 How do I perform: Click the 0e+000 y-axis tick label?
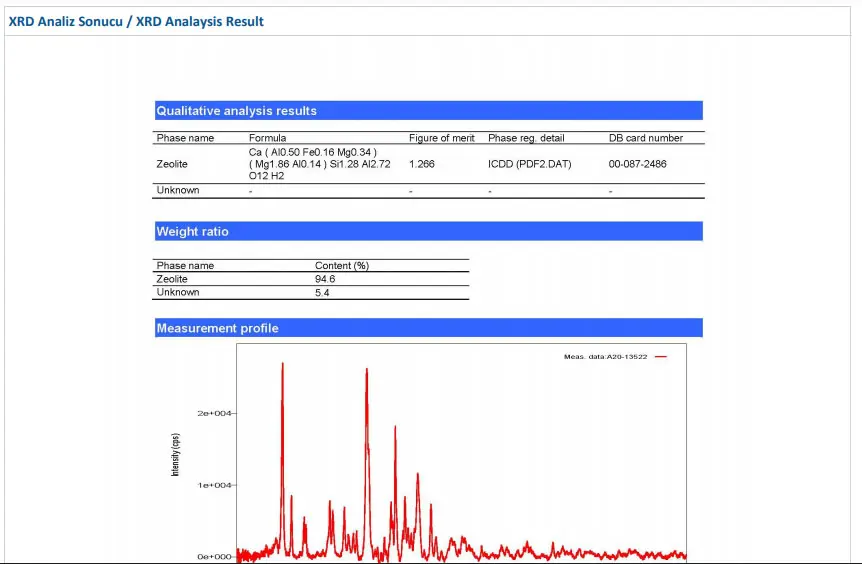[x=214, y=557]
